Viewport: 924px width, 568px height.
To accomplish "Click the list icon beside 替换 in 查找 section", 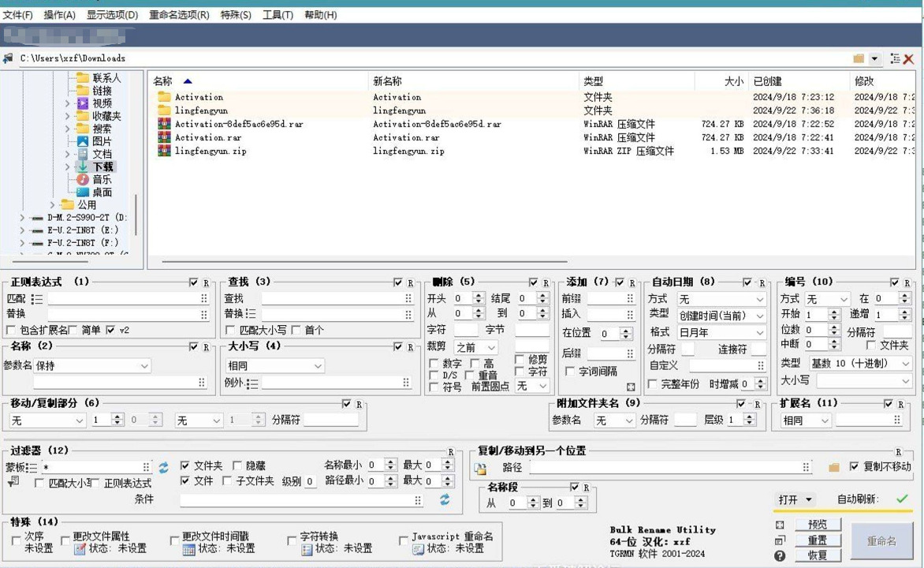I will click(x=251, y=313).
